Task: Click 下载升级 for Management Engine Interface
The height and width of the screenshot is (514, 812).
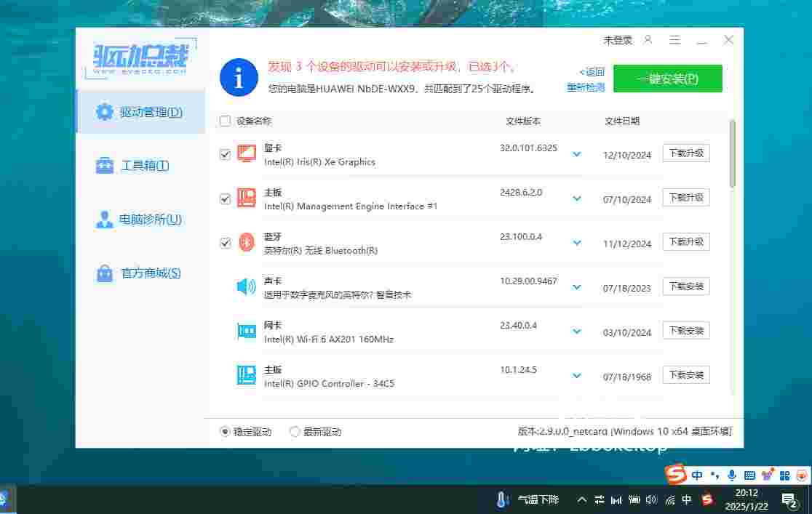Action: 686,198
